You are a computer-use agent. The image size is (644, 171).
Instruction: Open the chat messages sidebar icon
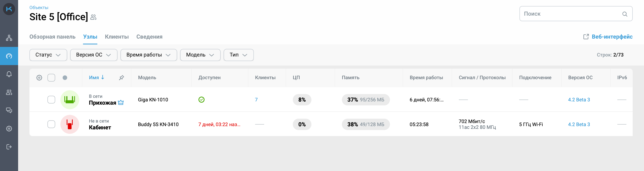9,110
